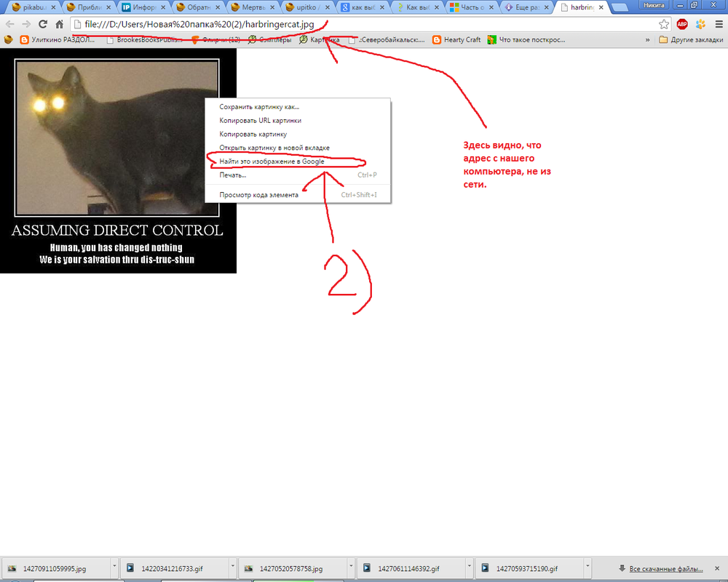Open the Chrome hamburger menu

[x=719, y=24]
